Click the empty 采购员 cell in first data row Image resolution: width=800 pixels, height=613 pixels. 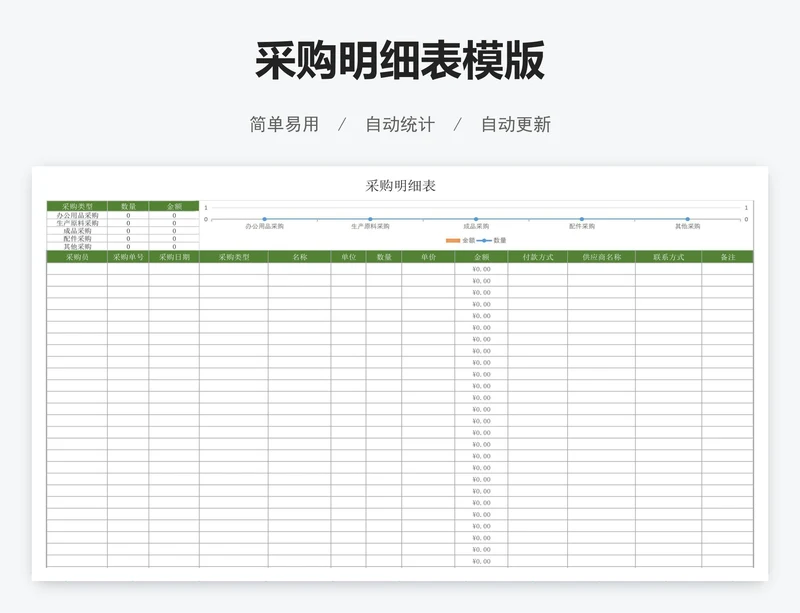pyautogui.click(x=77, y=269)
